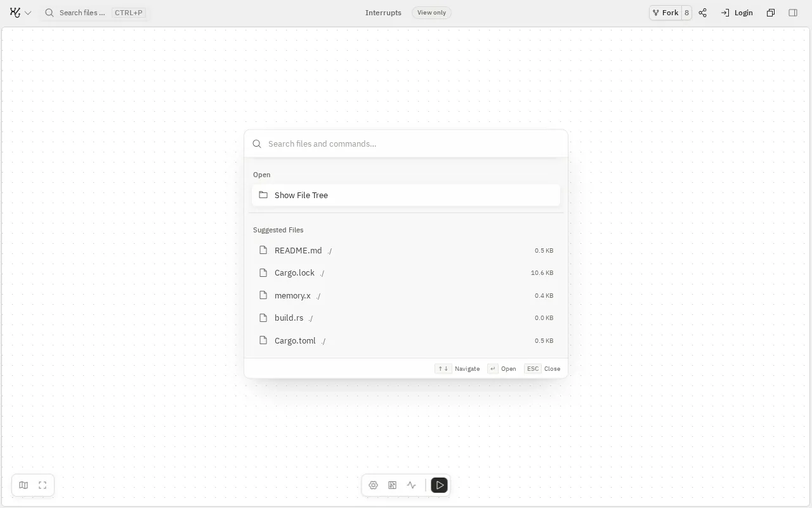
Task: Click the circuit board icon in bottom toolbar
Action: coord(392,485)
